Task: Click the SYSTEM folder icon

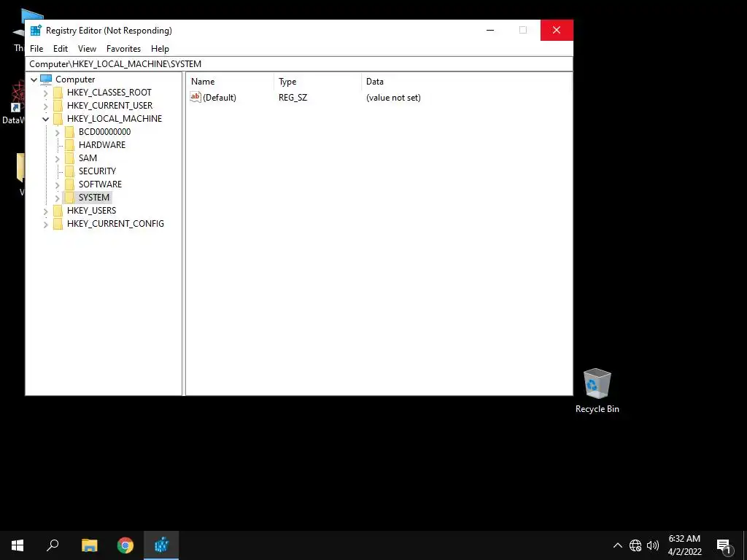Action: 69,197
